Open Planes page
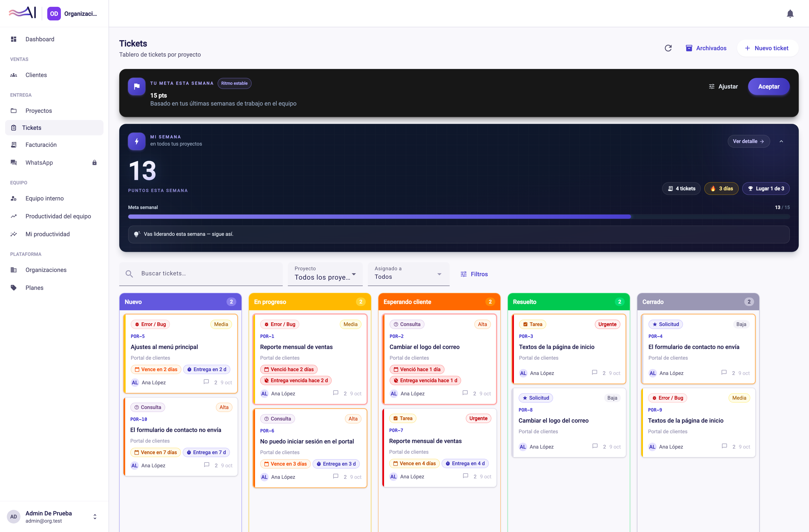Viewport: 809px width, 532px height. 54,288
